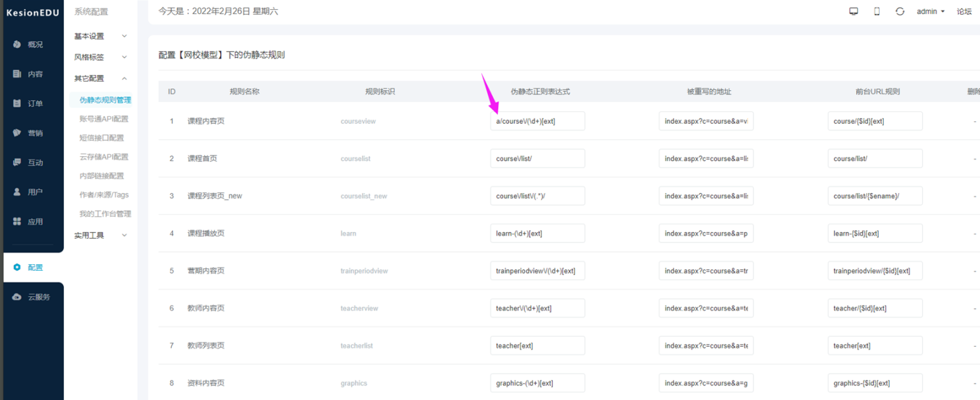The height and width of the screenshot is (400, 980).
Task: Select 账号通API配置 menu item
Action: [x=103, y=119]
